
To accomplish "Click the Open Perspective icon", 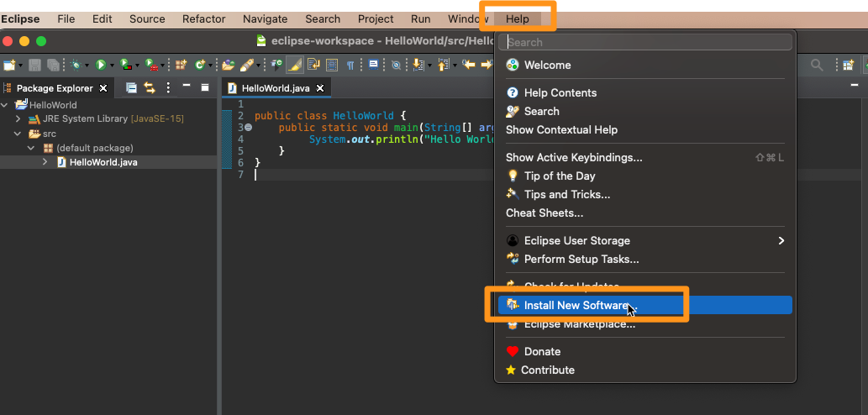I will click(x=848, y=66).
